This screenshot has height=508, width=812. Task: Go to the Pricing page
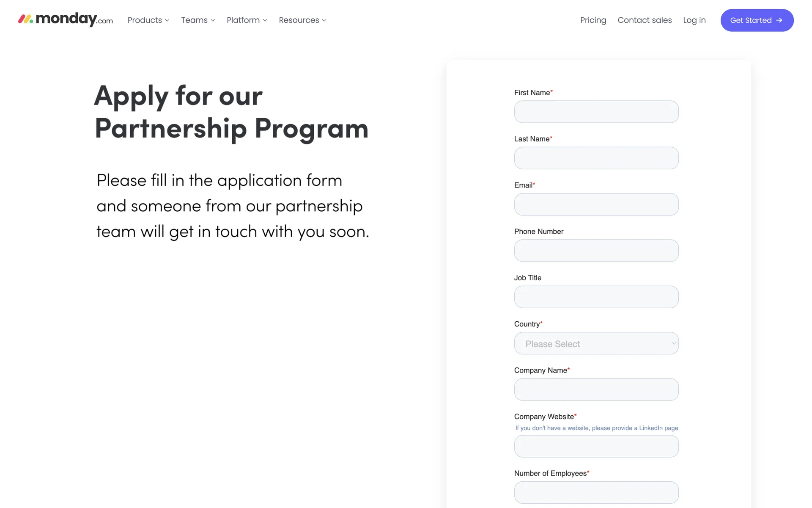pyautogui.click(x=593, y=20)
